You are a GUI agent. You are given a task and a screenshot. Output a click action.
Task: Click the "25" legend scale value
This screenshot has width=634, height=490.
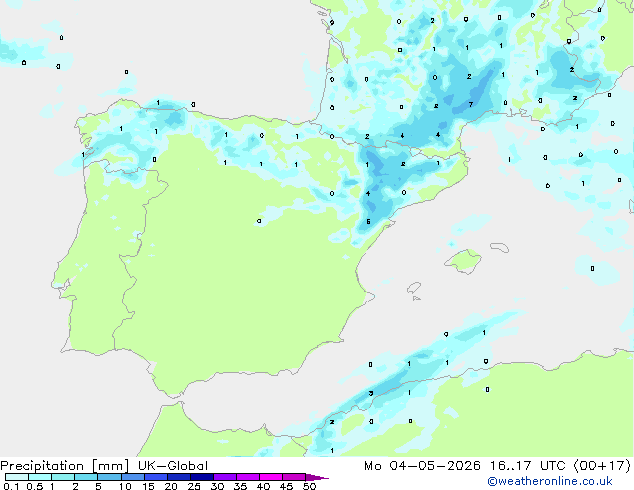coord(194,486)
